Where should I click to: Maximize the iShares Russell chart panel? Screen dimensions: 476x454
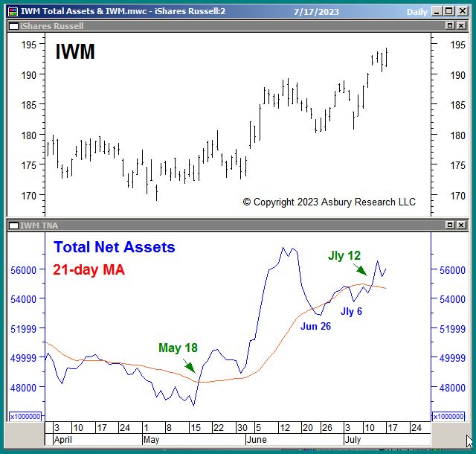(449, 25)
